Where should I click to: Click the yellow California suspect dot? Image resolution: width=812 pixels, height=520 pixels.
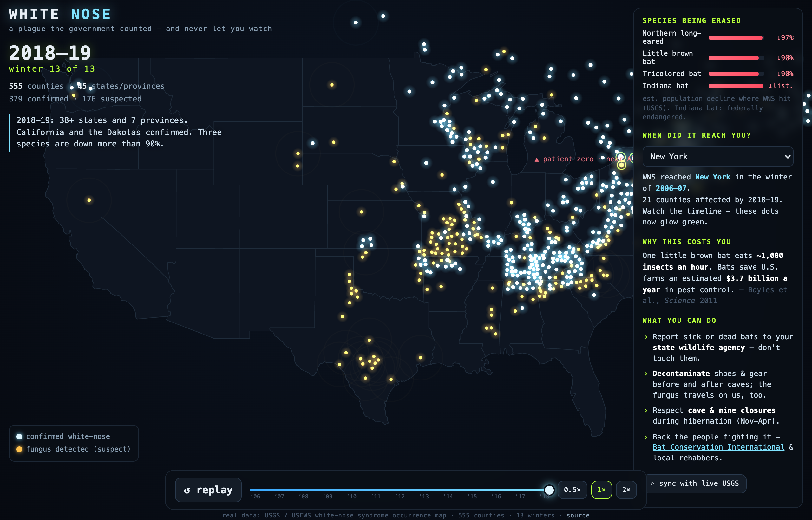pos(89,200)
